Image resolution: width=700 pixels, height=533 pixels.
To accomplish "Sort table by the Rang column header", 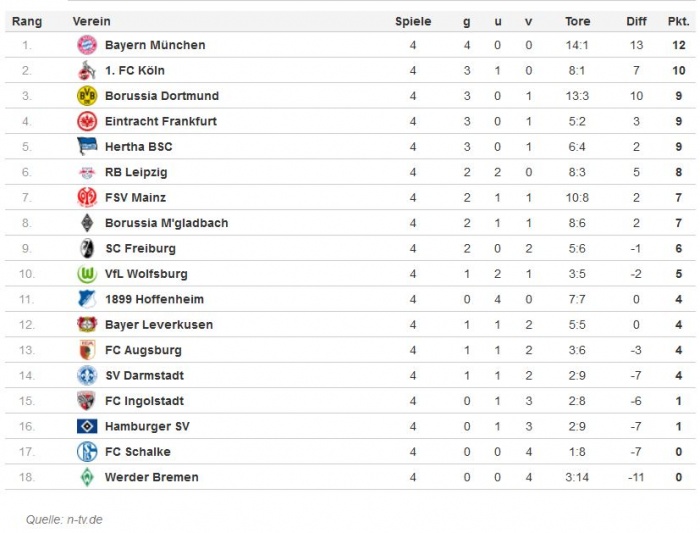I will [27, 21].
